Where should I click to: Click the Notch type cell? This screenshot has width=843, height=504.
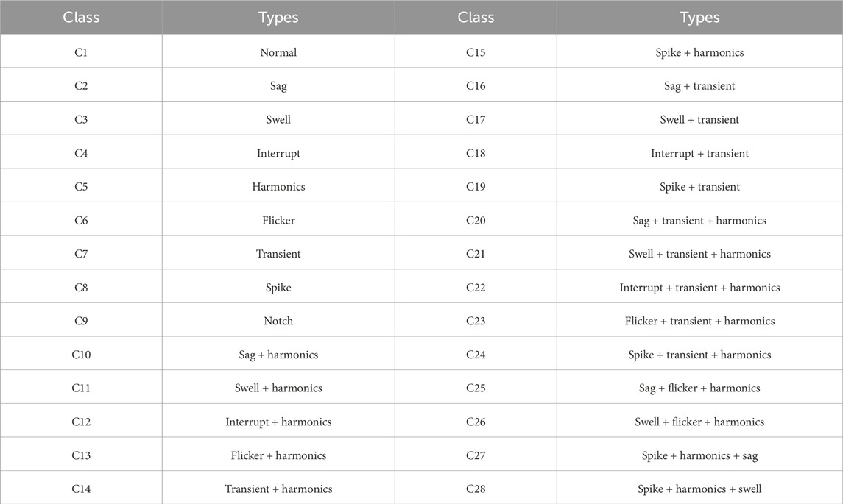[x=278, y=321]
